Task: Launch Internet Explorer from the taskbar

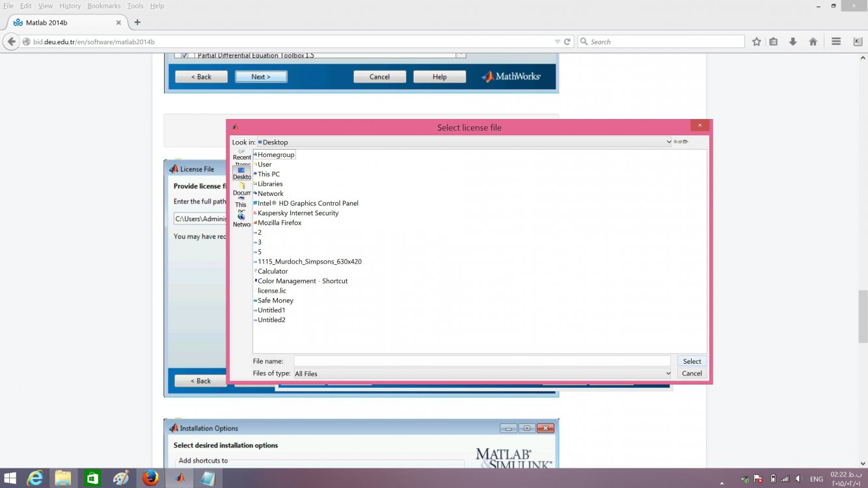Action: click(x=35, y=478)
